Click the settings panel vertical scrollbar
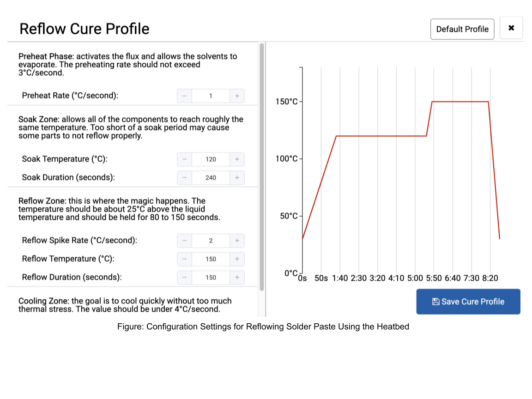532x399 pixels. click(x=262, y=166)
